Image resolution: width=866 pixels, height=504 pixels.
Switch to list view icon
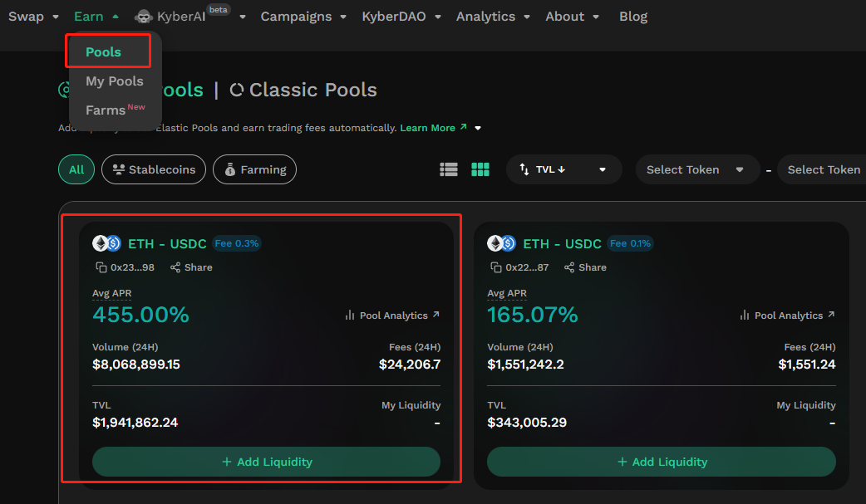click(x=449, y=169)
